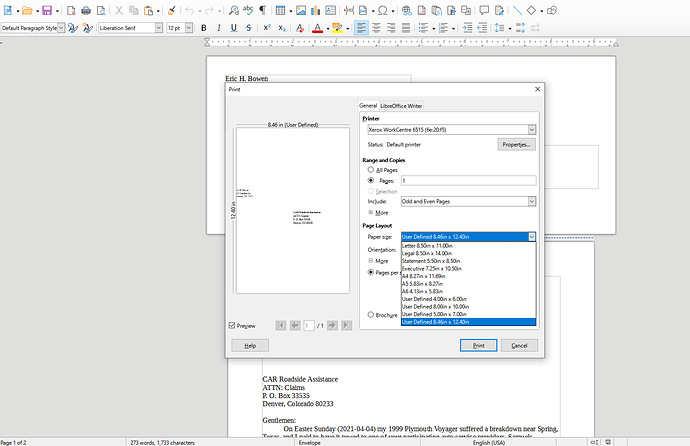Toggle Formatting Marks pilcrow icon
Viewport: 690px width, 446px height.
tap(262, 10)
